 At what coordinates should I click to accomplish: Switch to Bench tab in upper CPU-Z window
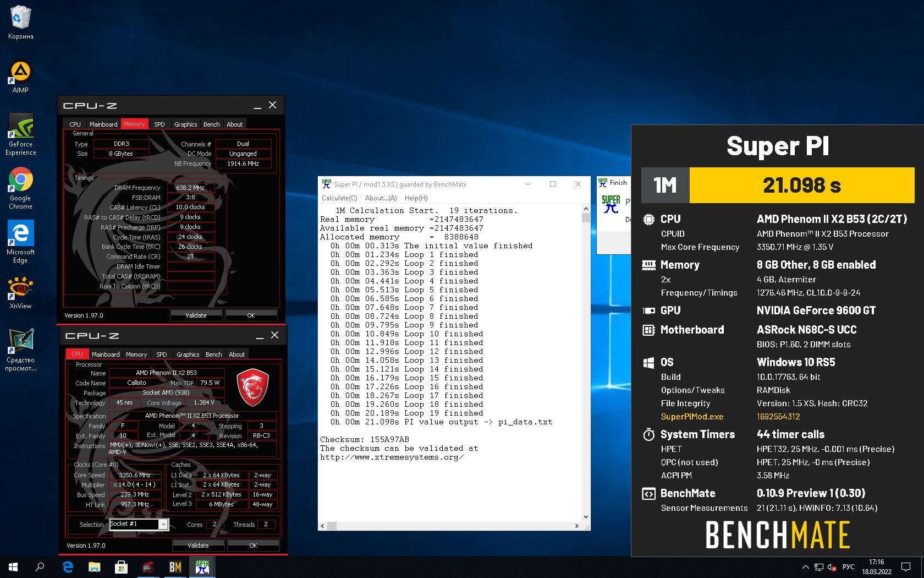tap(212, 124)
